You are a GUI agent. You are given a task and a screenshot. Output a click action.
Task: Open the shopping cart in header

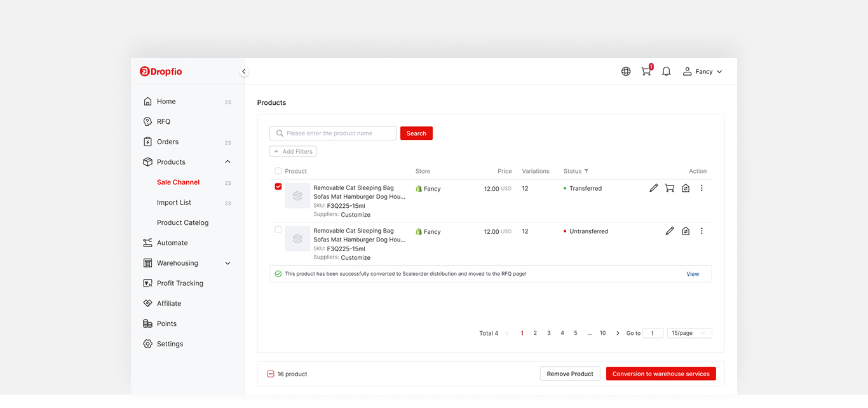tap(646, 72)
